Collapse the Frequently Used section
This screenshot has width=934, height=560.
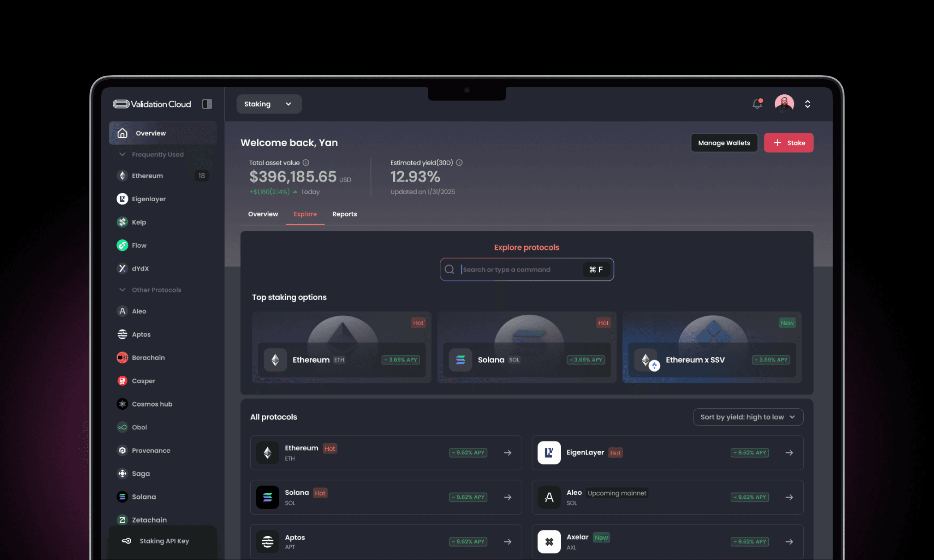[x=122, y=154]
